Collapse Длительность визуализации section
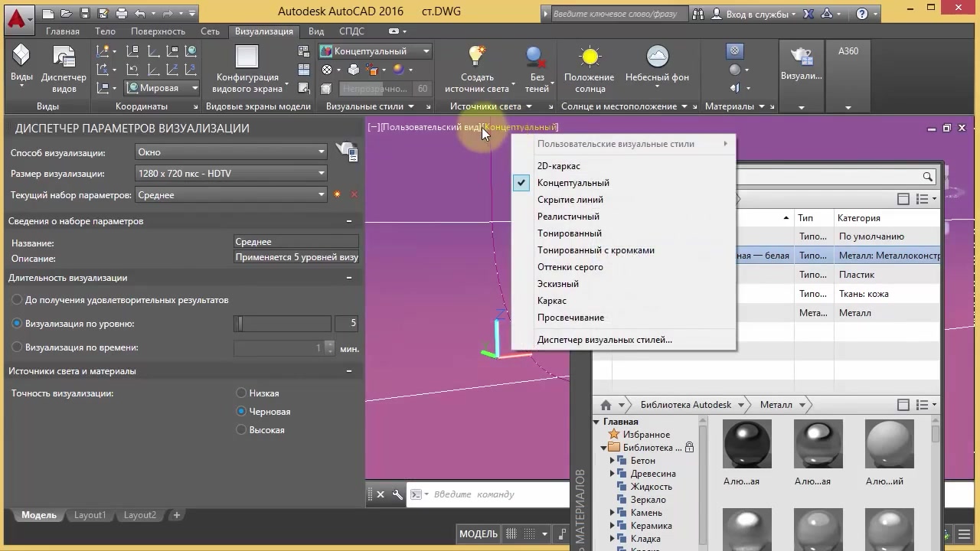 tap(349, 278)
